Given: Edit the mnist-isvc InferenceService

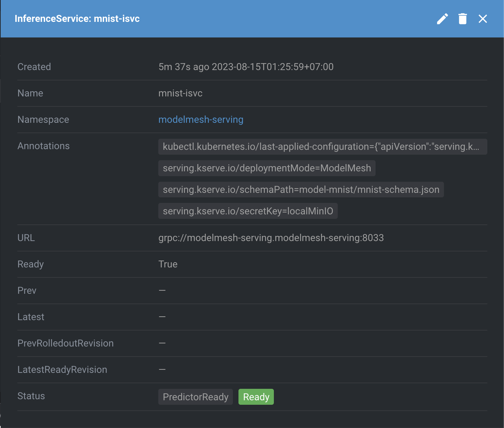Looking at the screenshot, I should 442,18.
